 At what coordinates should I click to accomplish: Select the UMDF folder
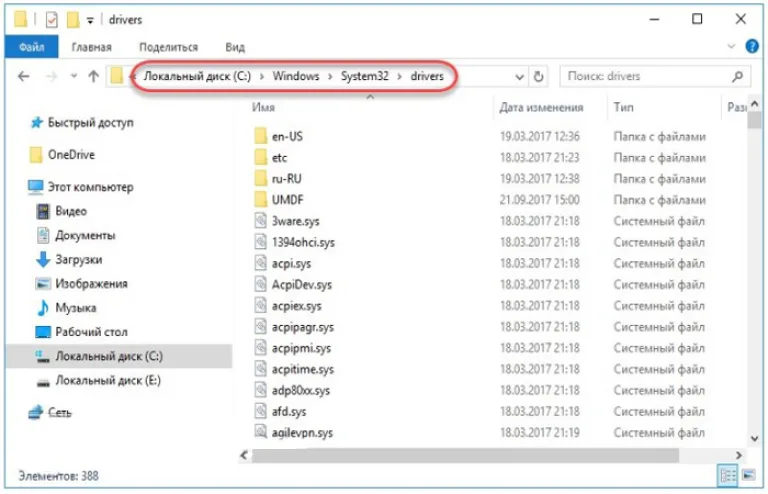pos(288,200)
